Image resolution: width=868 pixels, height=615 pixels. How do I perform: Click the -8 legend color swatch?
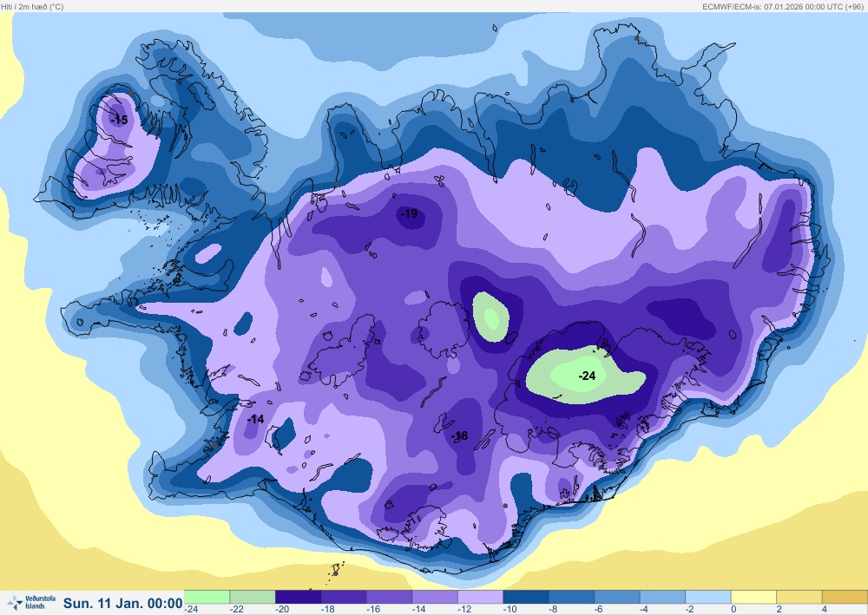click(571, 597)
